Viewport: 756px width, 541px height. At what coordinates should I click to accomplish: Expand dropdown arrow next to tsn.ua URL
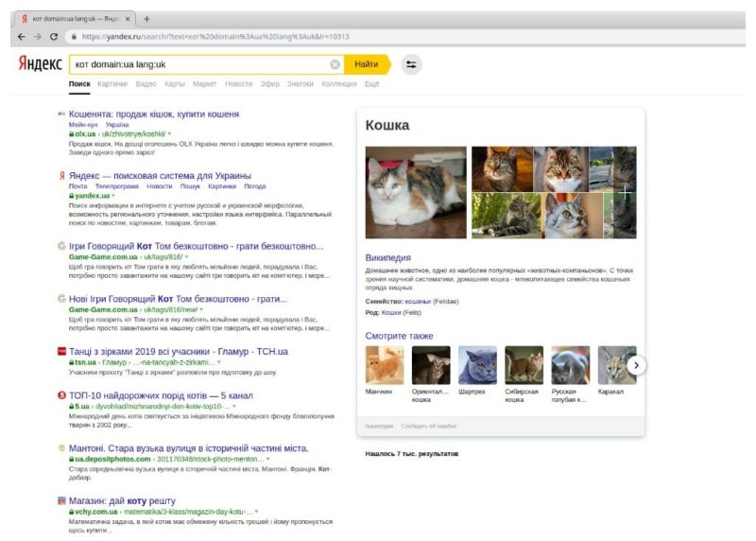point(219,362)
